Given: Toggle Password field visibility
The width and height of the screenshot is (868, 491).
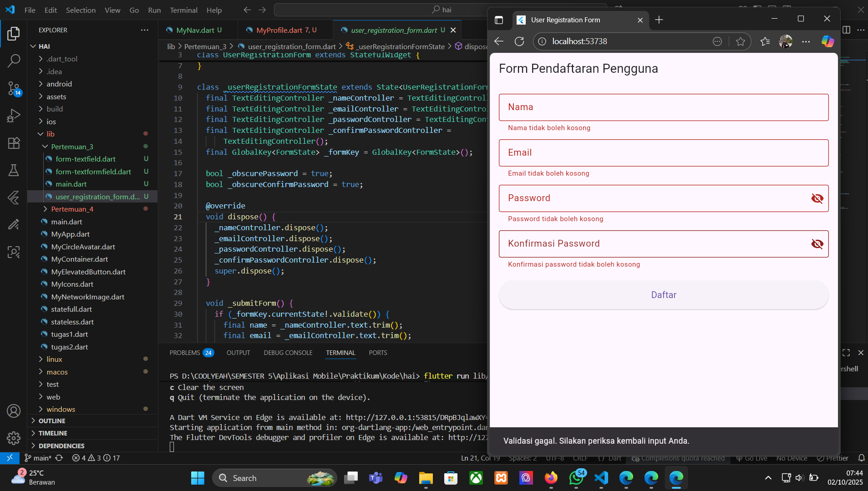Looking at the screenshot, I should click(x=817, y=198).
